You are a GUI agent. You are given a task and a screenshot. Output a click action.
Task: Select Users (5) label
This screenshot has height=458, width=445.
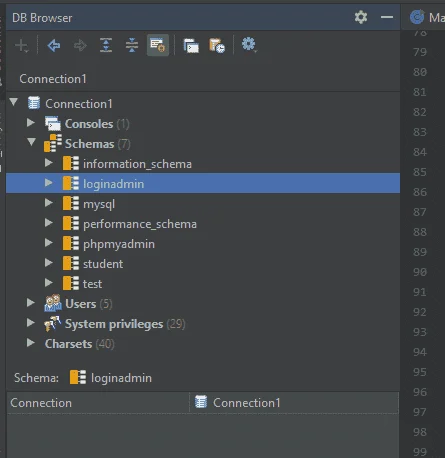coord(89,304)
